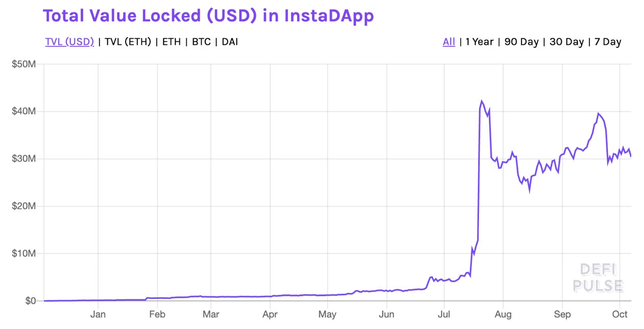Switch to the BTC metric view

pos(201,42)
